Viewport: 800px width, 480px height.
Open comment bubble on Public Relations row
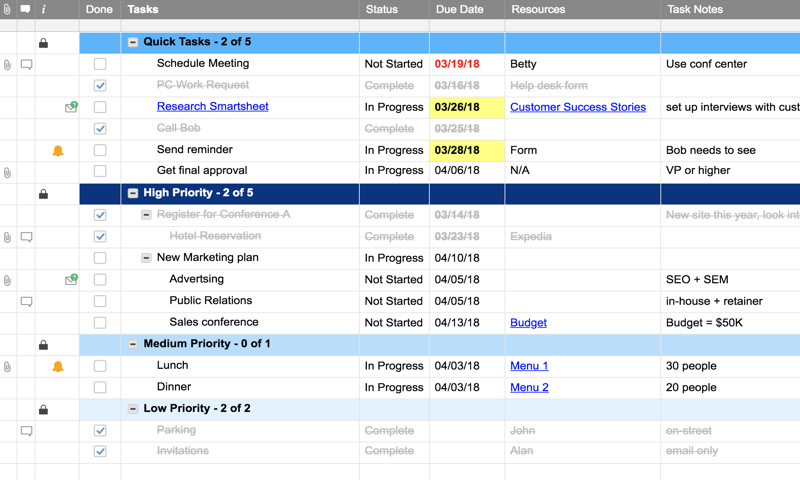[x=27, y=301]
